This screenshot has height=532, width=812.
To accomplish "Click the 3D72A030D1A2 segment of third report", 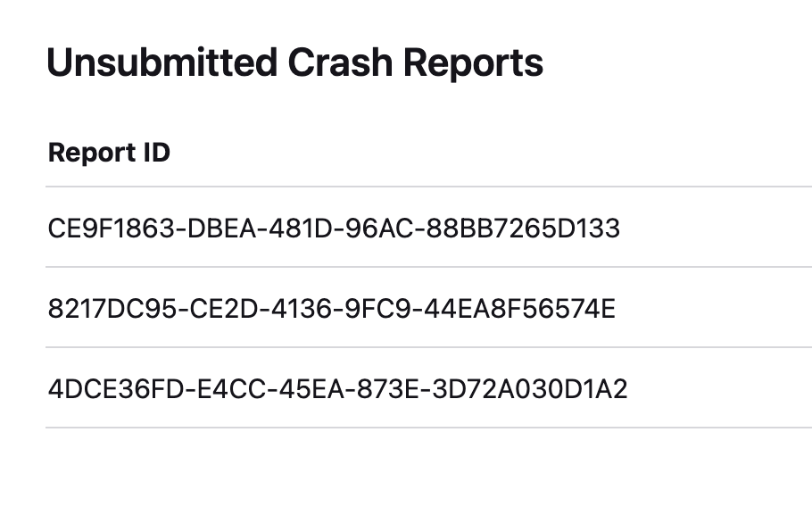I will click(x=530, y=389).
